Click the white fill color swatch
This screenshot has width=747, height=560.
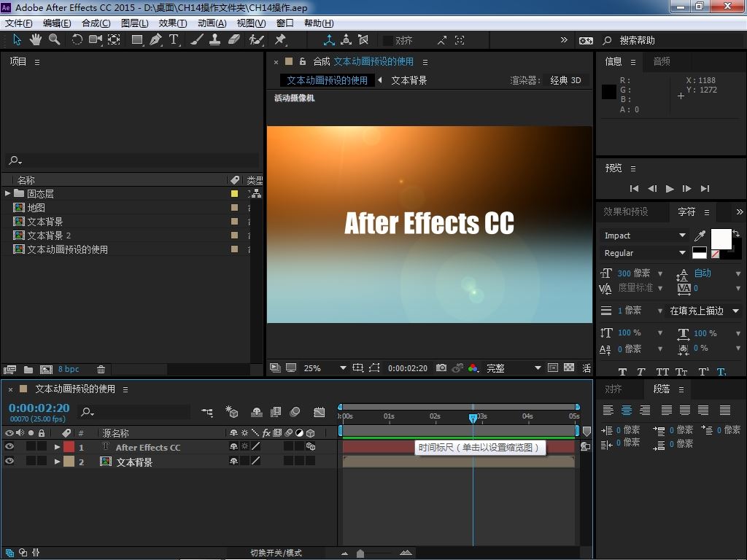tap(721, 238)
